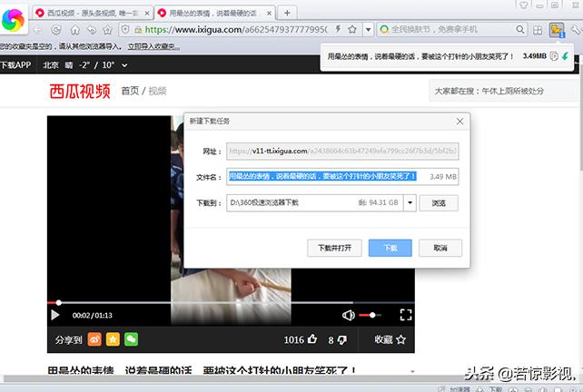Click the 立即导入收藏夹 link

point(153,47)
